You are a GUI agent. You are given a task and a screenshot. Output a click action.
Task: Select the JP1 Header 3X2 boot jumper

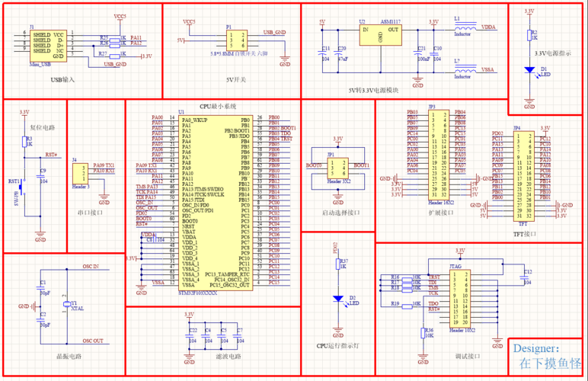click(x=338, y=168)
